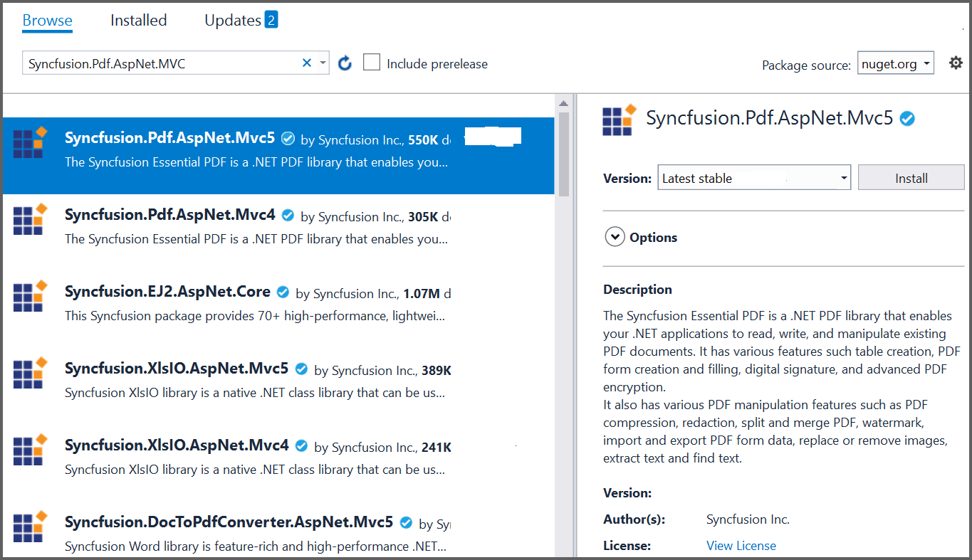
Task: Click verified badge beside Syncfusion.Pdf.AspNet.Mvc4
Action: [x=288, y=215]
